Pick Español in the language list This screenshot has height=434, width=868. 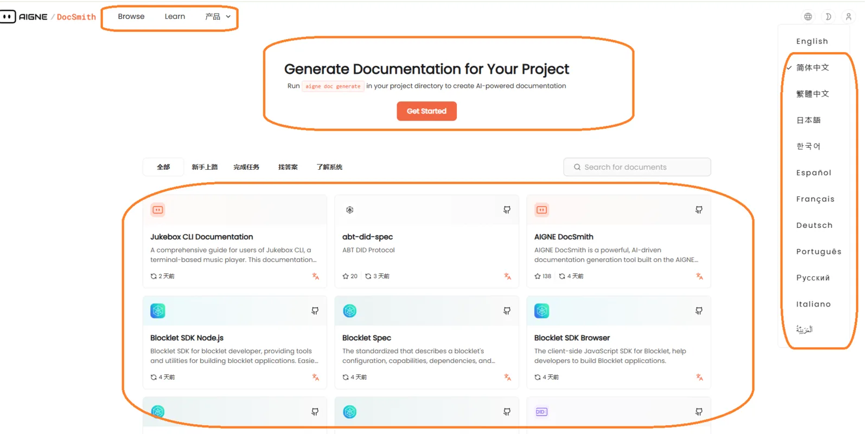[x=814, y=173]
